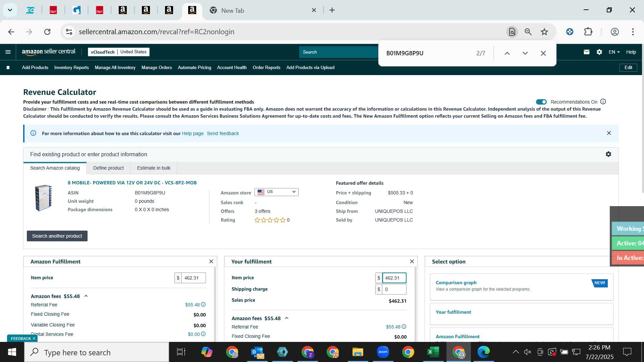Open browser extensions puzzle icon

588,32
